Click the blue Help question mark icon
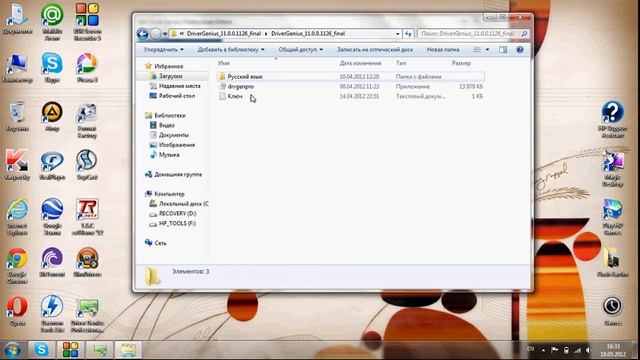The image size is (640, 360). (x=520, y=49)
